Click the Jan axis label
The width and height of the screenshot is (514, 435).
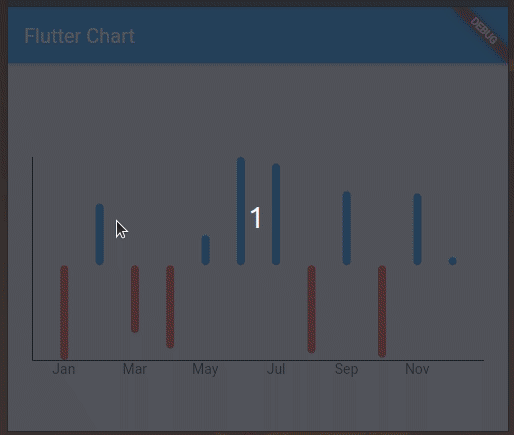tap(64, 369)
